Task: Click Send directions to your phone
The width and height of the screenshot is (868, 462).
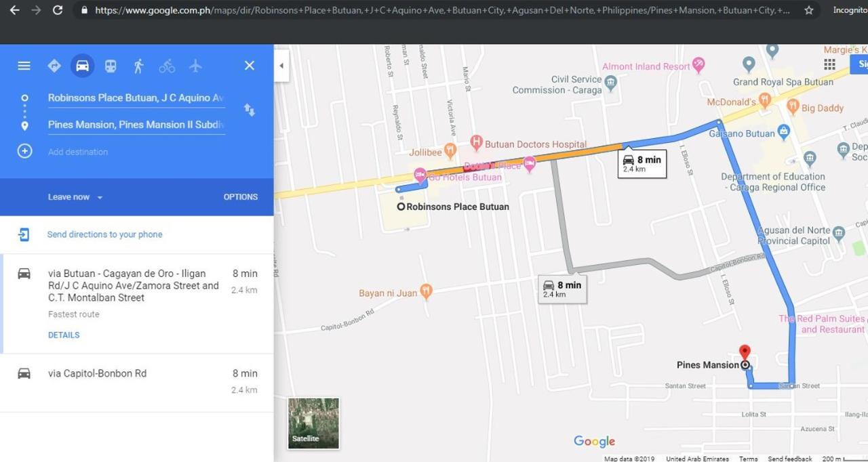Action: pos(104,234)
